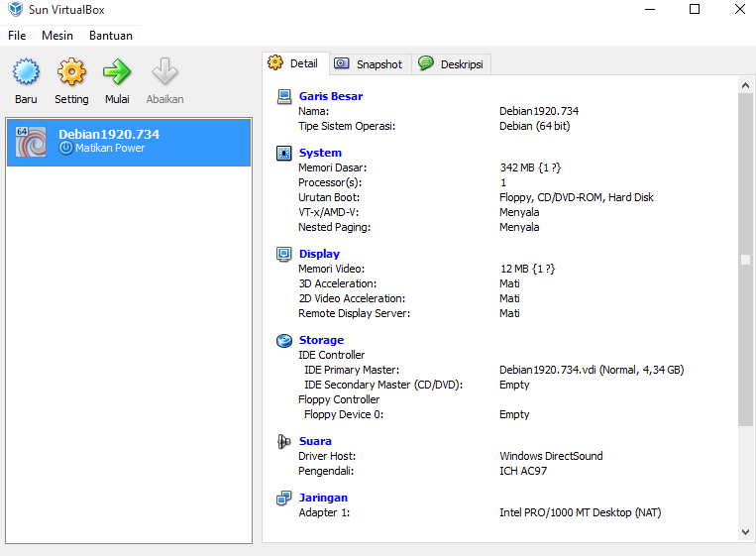This screenshot has width=756, height=556.
Task: Open the Bantuan menu
Action: tap(111, 36)
